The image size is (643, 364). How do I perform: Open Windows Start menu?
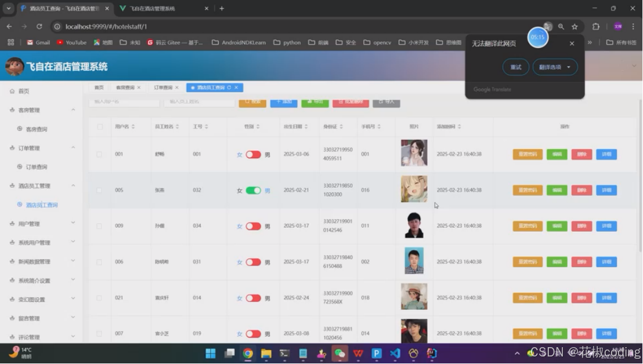click(x=211, y=354)
